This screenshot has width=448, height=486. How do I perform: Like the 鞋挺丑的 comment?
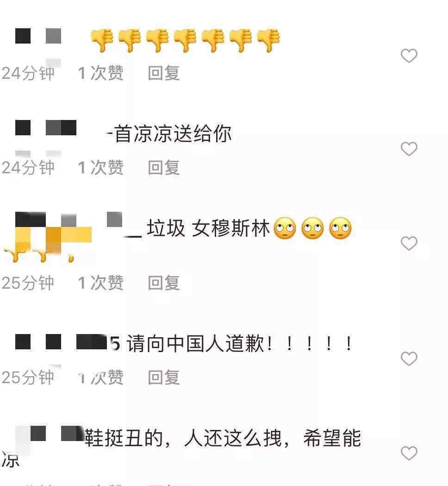pos(409,453)
